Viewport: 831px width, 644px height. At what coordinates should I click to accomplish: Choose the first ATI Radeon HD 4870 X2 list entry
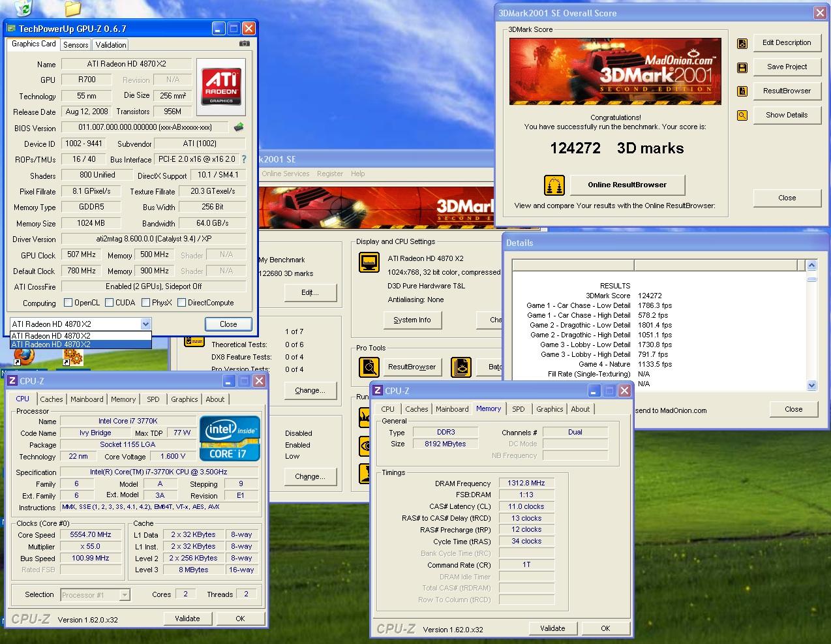(81, 336)
